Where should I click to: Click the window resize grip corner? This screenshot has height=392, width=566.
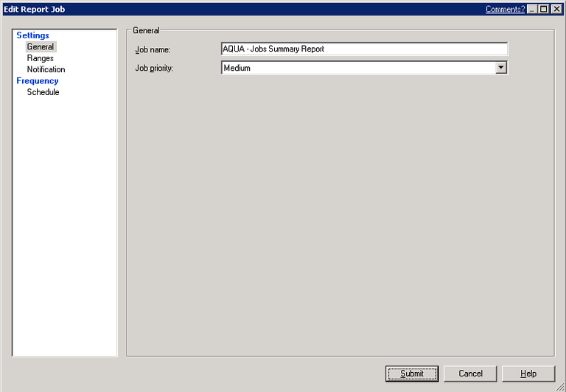tap(560, 387)
